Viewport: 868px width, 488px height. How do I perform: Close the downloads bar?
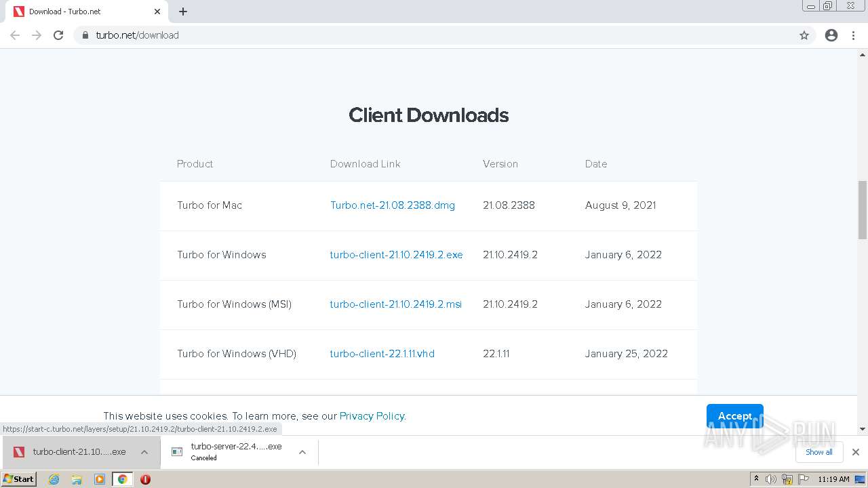(x=855, y=452)
